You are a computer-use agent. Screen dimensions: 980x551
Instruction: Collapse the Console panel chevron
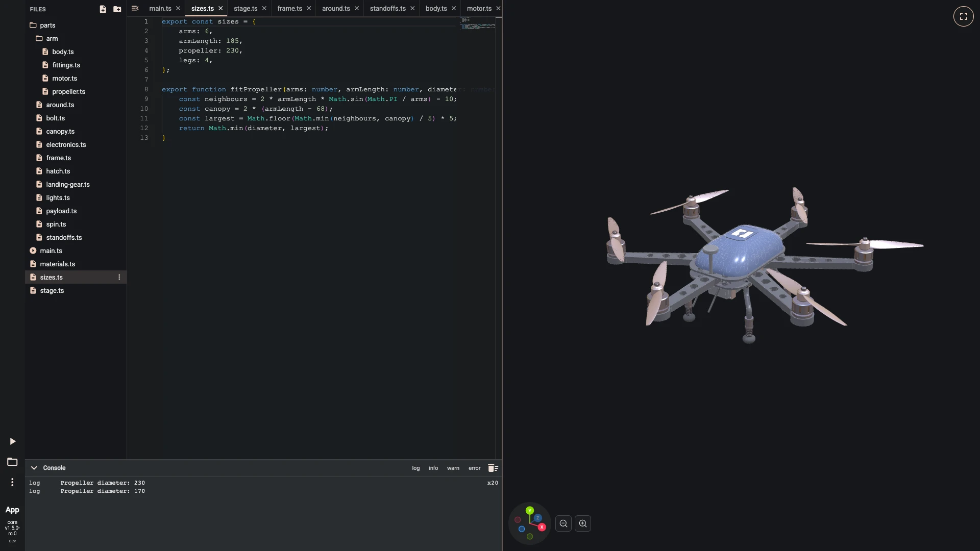coord(34,468)
